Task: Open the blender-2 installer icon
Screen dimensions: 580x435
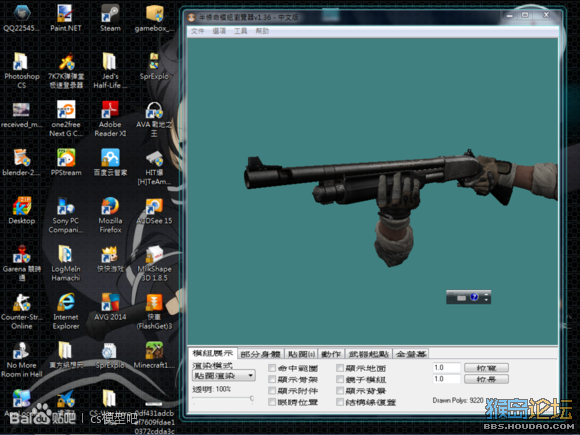Action: [21, 162]
